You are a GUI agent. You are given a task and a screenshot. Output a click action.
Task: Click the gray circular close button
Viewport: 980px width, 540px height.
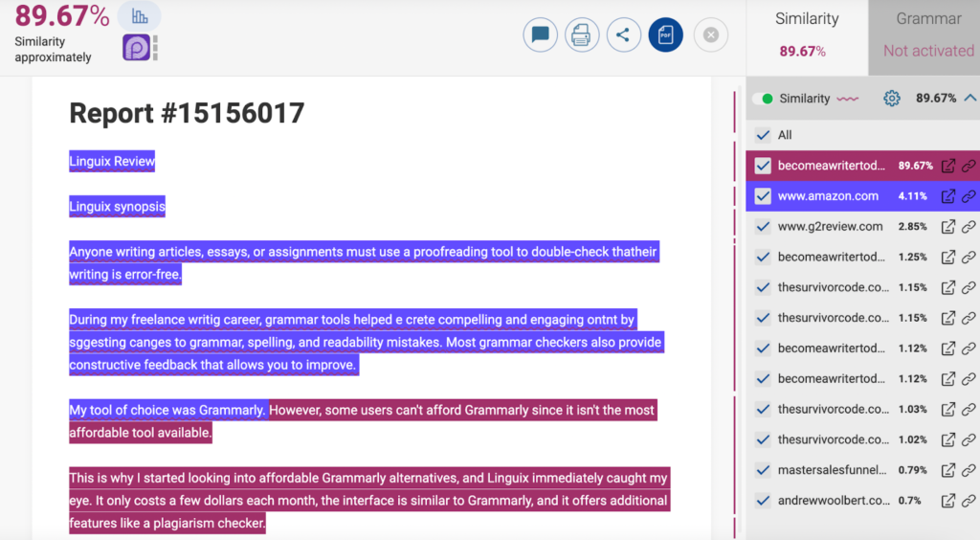pos(710,35)
